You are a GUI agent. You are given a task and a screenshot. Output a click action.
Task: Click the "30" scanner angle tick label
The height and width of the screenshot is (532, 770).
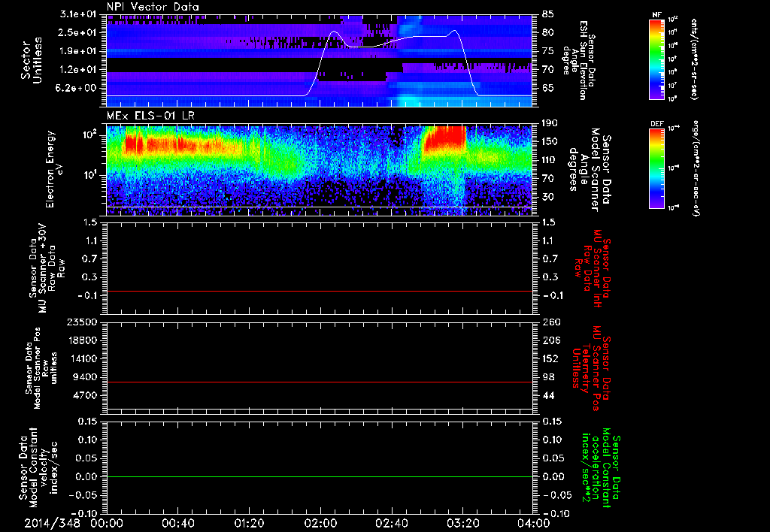pyautogui.click(x=548, y=197)
